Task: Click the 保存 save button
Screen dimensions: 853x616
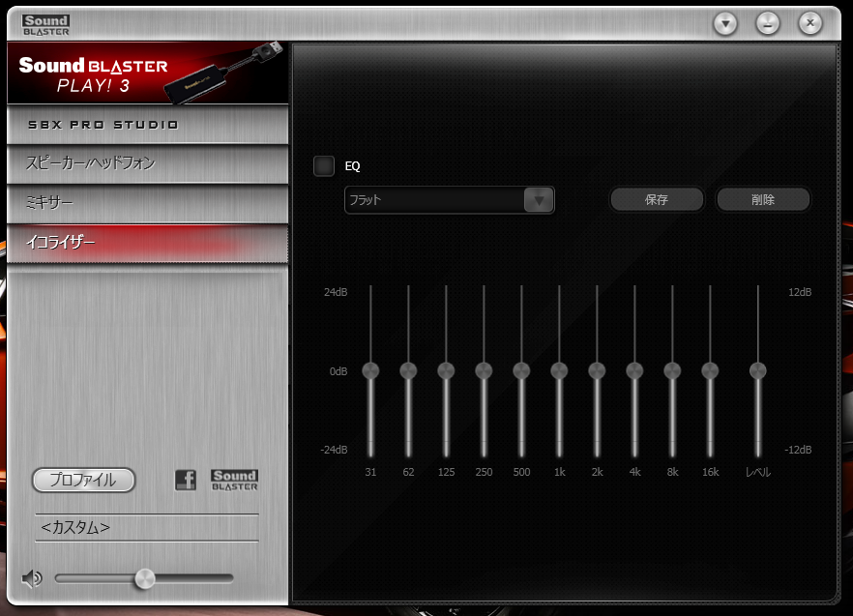Action: click(x=657, y=200)
